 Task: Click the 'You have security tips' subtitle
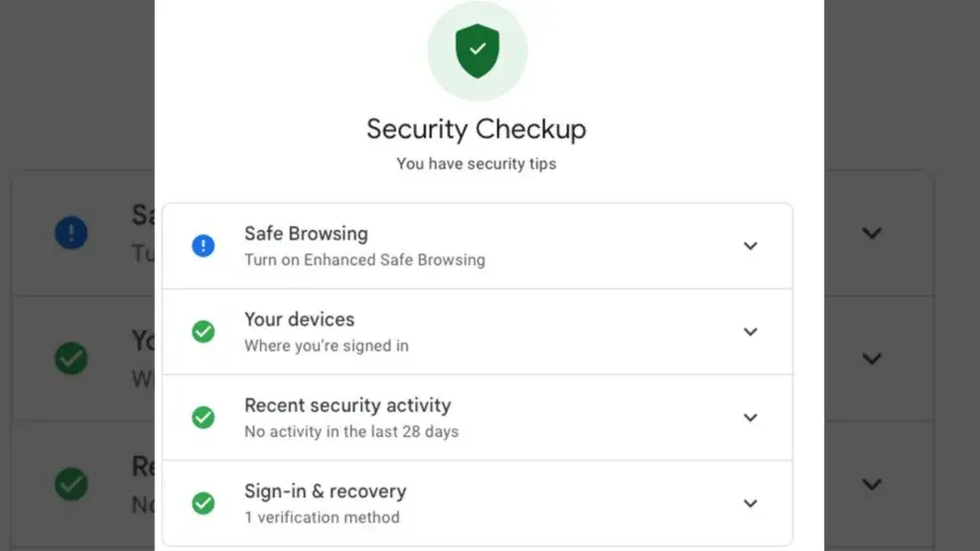476,164
